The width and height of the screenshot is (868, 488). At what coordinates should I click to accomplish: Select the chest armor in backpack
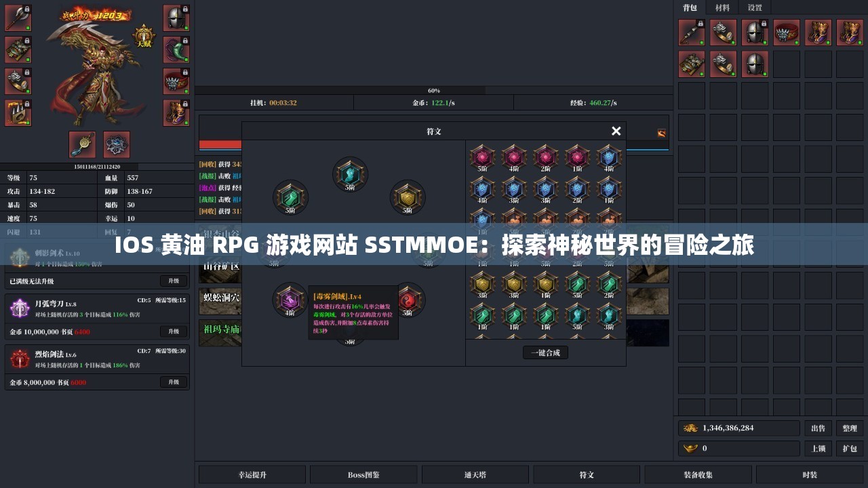tap(692, 64)
